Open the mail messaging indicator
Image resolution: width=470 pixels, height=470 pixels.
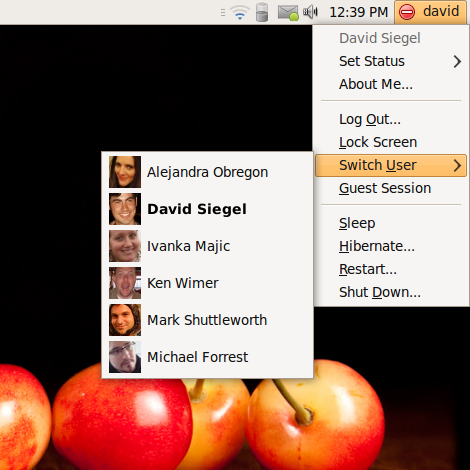pyautogui.click(x=288, y=13)
